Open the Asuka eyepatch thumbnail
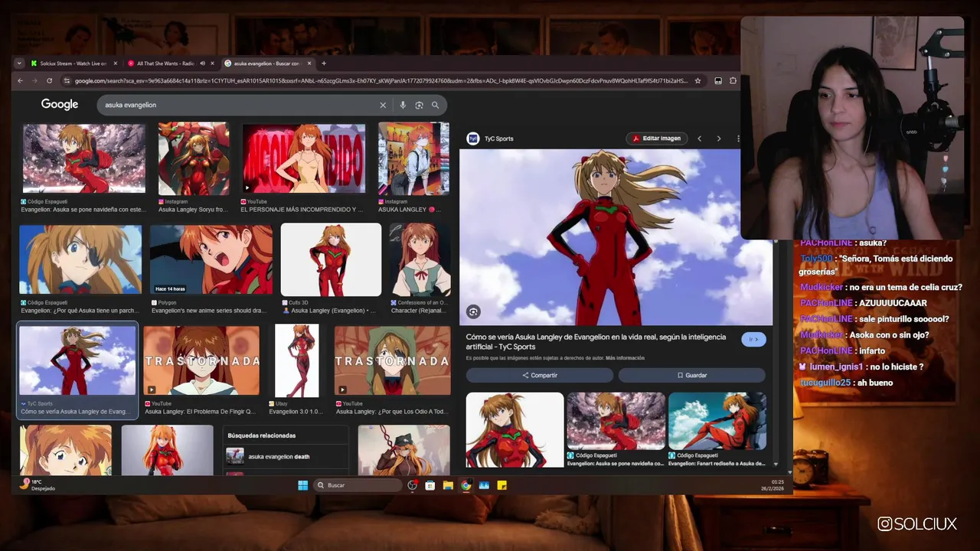 pos(80,259)
